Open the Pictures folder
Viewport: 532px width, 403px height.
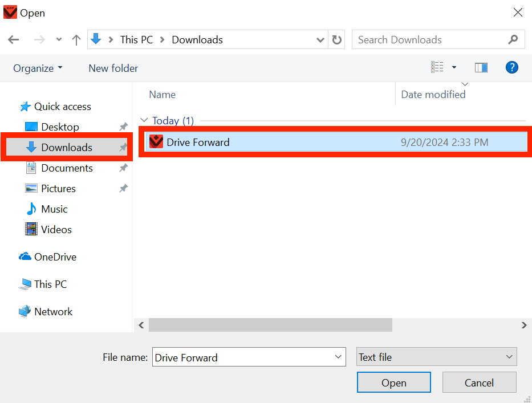click(x=59, y=188)
